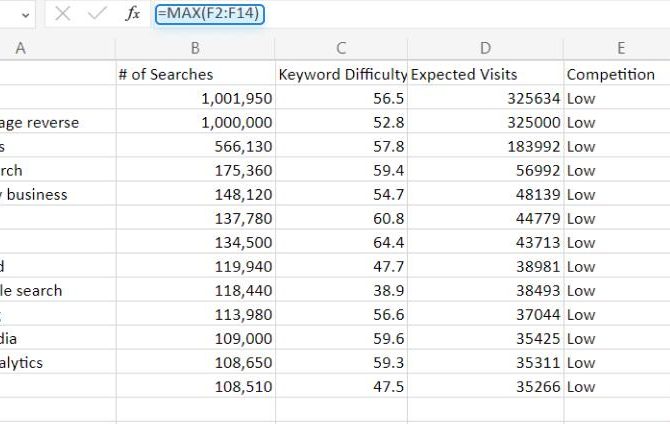The width and height of the screenshot is (670, 424).
Task: Select column C header
Action: tap(341, 48)
